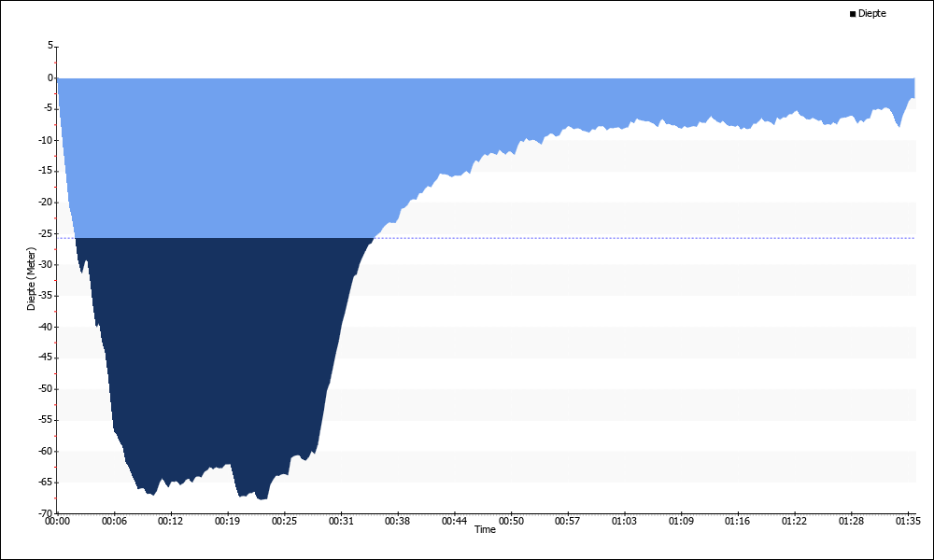Click the black legend marker beside Diepte

[853, 14]
